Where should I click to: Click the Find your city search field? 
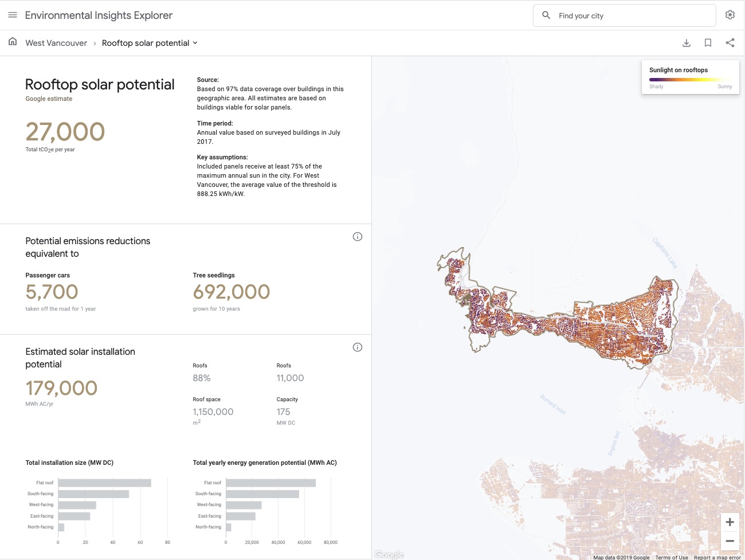coord(625,15)
